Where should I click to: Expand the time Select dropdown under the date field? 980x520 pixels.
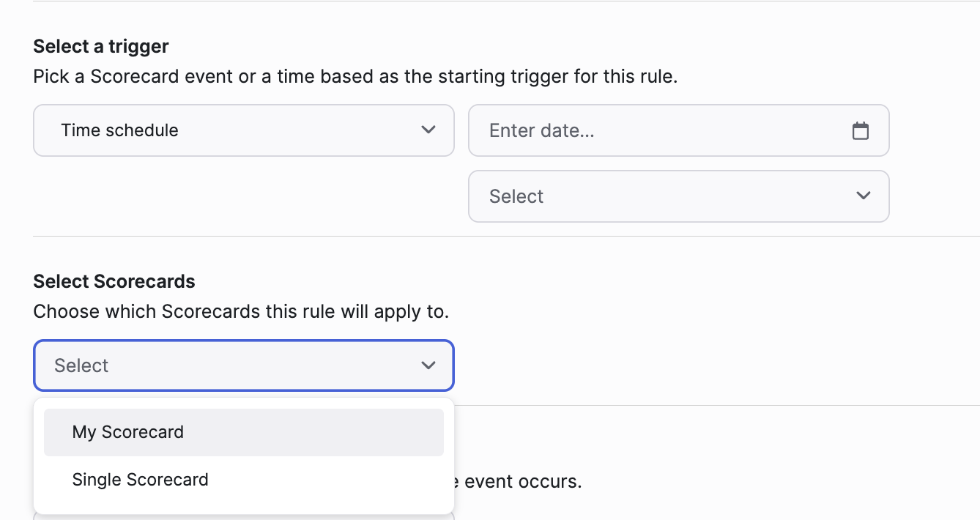click(x=678, y=196)
